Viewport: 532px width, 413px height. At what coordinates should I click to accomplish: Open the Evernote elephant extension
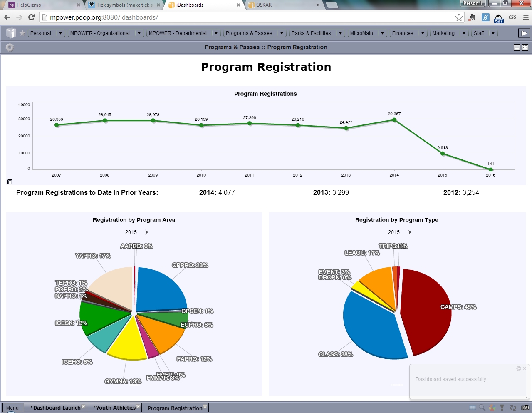click(x=472, y=17)
